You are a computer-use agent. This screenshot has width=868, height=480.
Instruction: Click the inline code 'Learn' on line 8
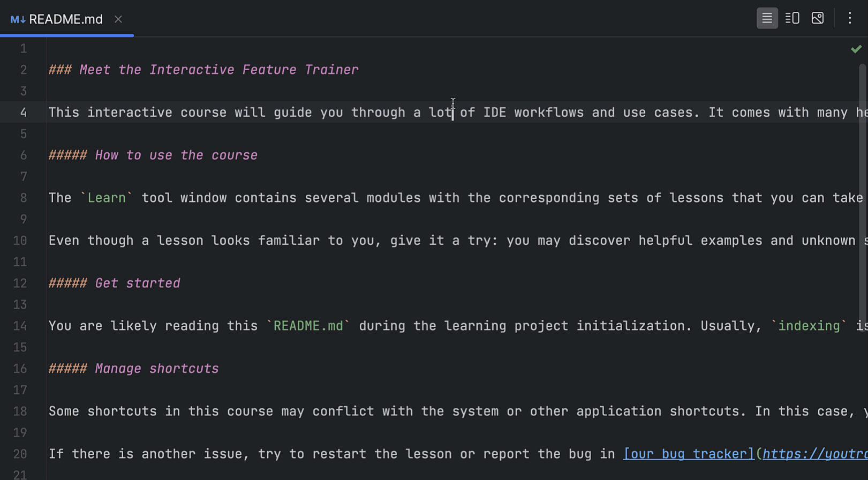(107, 197)
